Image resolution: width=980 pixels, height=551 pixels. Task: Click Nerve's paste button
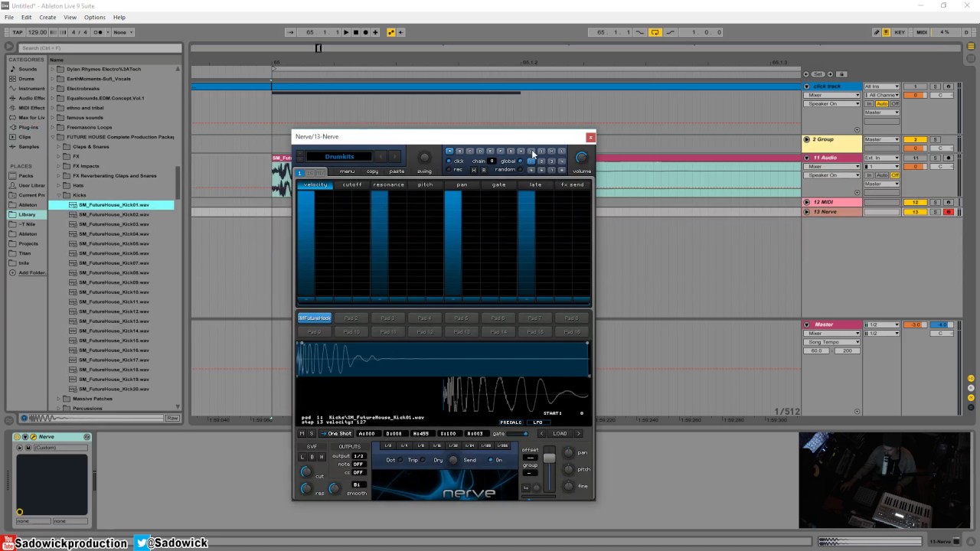click(397, 171)
